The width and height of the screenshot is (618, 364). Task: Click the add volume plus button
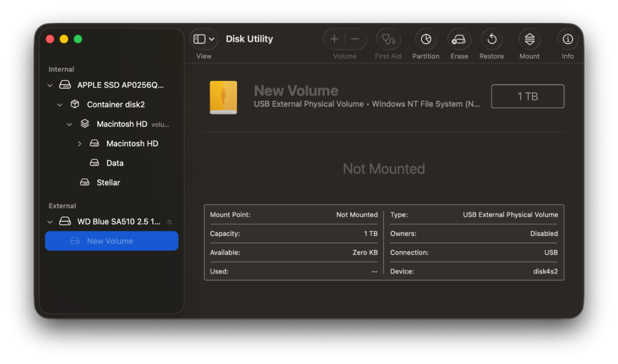(x=334, y=39)
